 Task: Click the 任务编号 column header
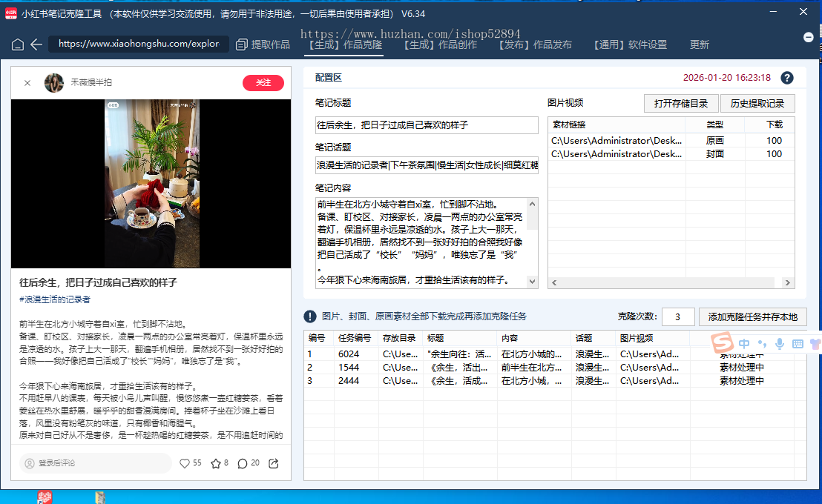coord(355,339)
